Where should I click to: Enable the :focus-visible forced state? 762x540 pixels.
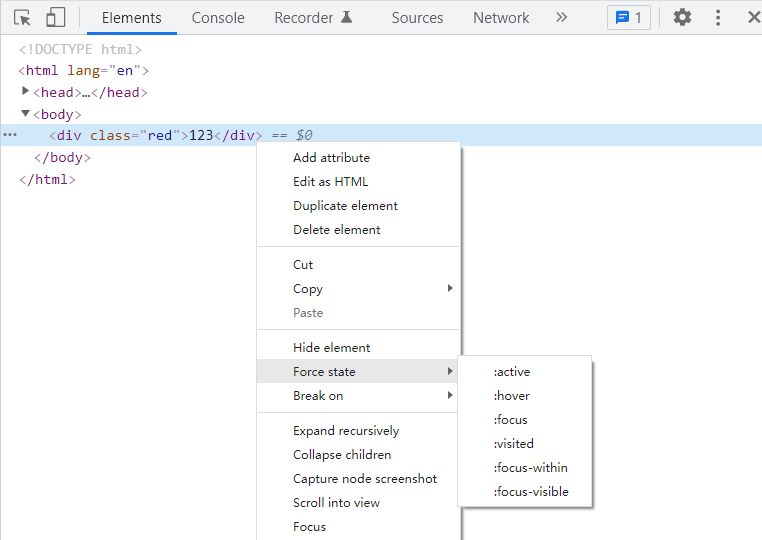[531, 492]
